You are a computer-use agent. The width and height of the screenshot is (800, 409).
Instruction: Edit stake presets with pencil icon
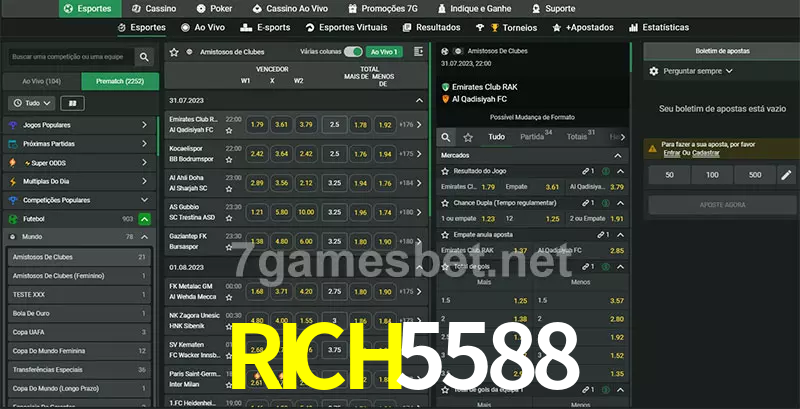pyautogui.click(x=786, y=175)
